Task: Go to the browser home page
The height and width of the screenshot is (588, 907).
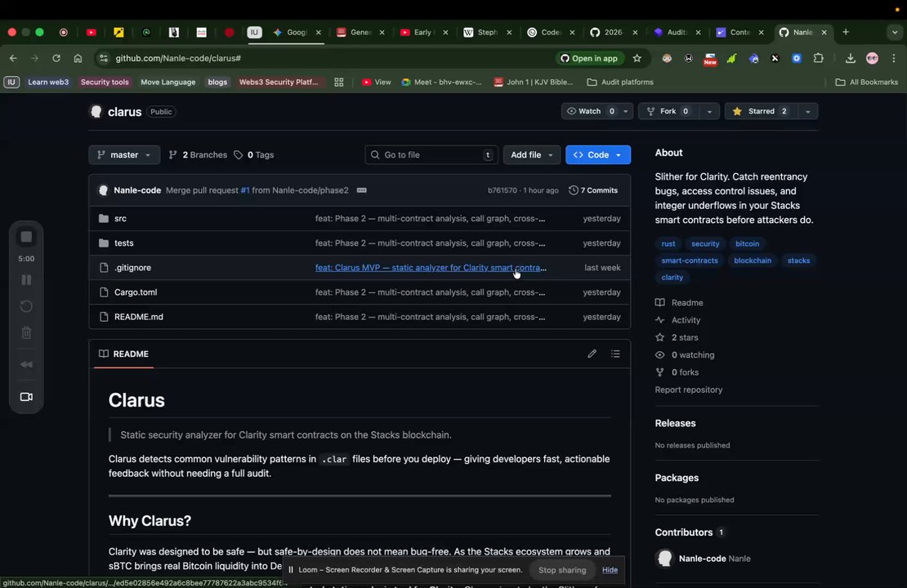Action: pos(78,59)
